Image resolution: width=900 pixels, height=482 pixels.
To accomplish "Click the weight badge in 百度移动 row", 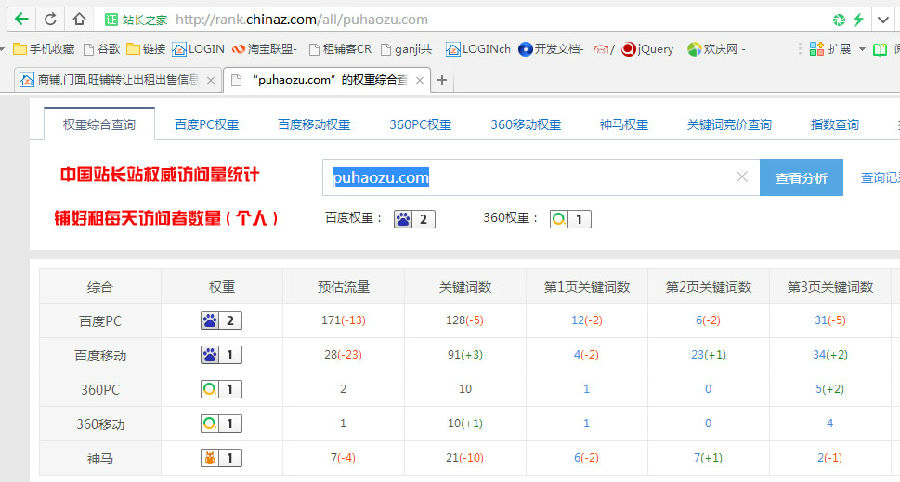I will point(221,355).
